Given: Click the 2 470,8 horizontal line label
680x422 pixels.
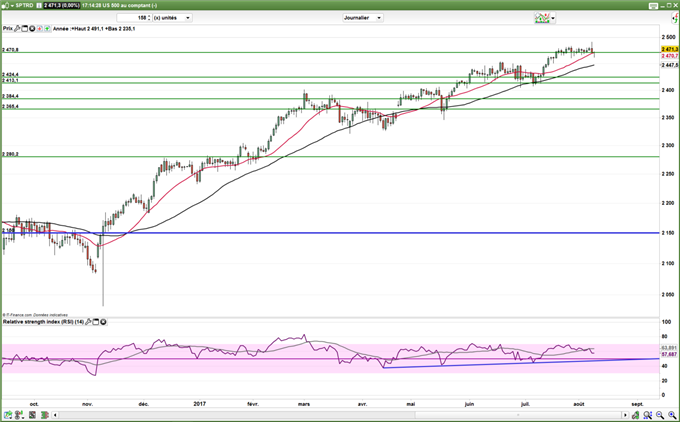Looking at the screenshot, I should tap(10, 50).
